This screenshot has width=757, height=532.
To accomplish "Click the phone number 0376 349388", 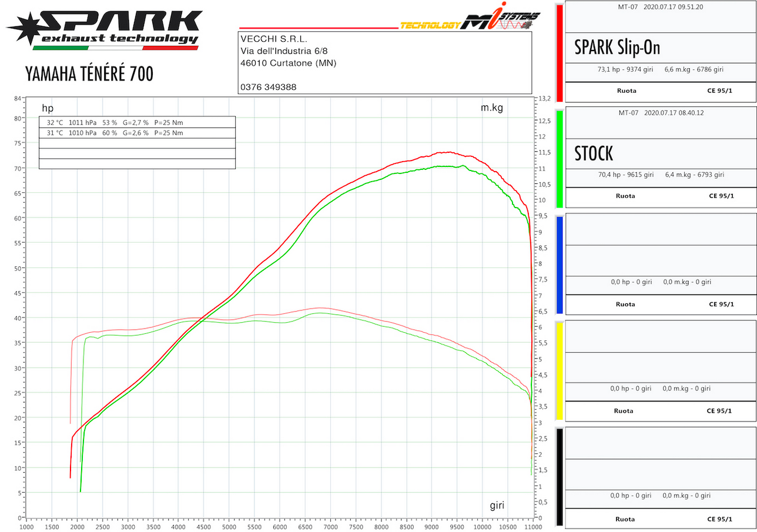I will click(268, 86).
